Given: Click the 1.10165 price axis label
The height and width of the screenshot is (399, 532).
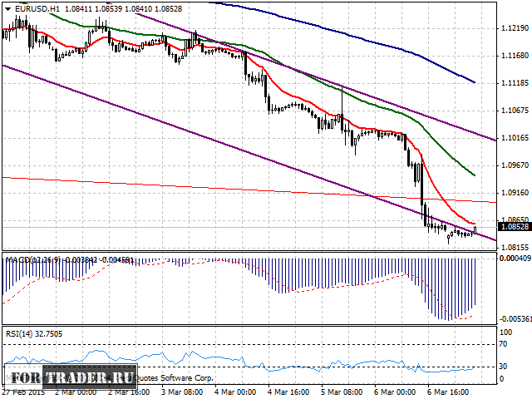Looking at the screenshot, I should click(x=515, y=138).
